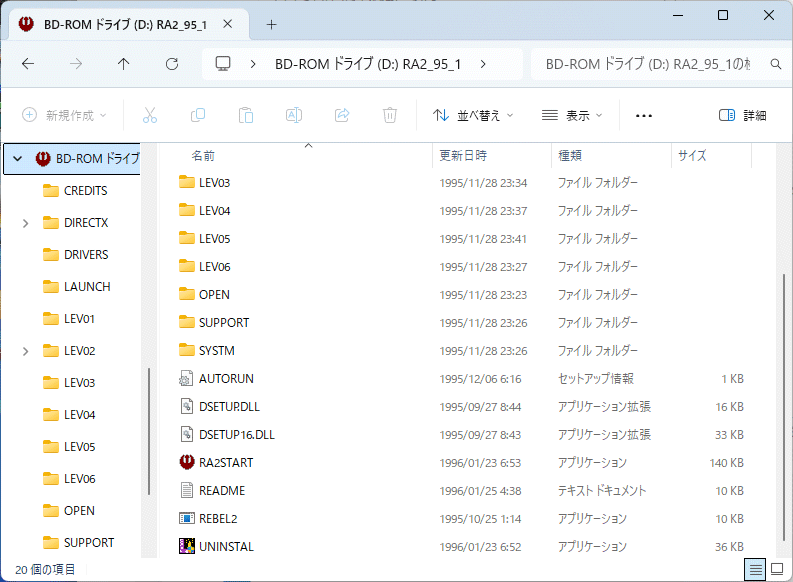Click the Delete trash icon

pyautogui.click(x=389, y=115)
